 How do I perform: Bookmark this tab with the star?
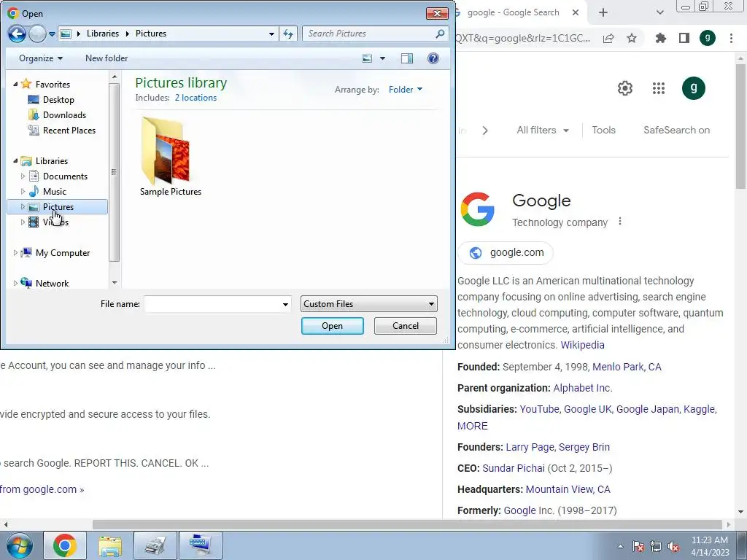pyautogui.click(x=632, y=38)
